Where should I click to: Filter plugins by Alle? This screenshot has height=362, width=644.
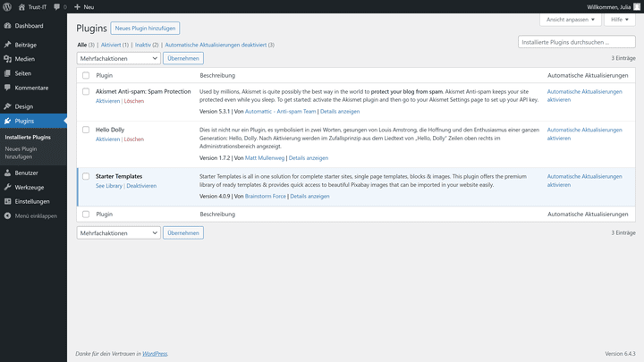(81, 45)
